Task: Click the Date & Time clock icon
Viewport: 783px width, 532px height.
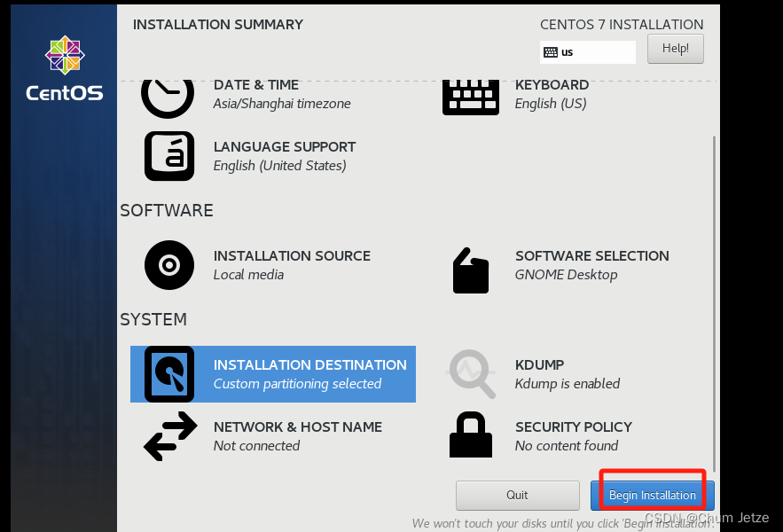Action: coord(168,99)
